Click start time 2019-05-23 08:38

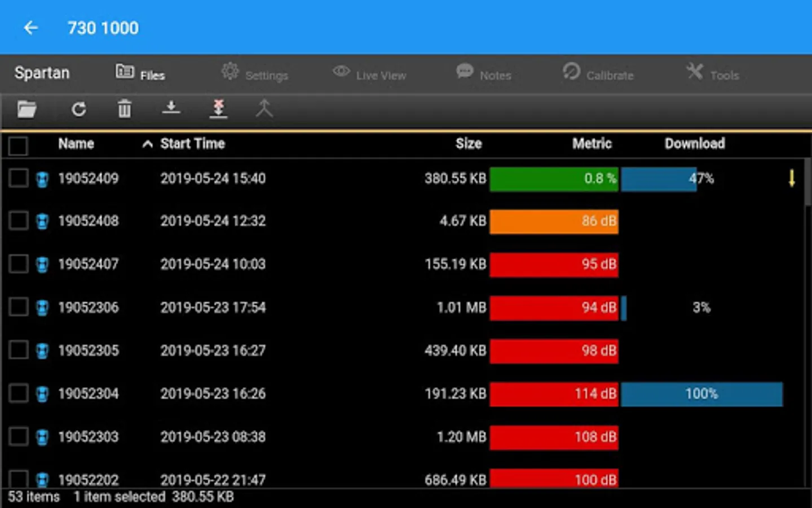click(213, 437)
